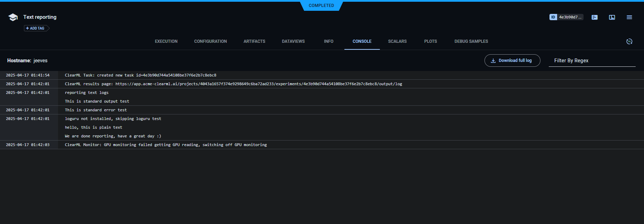Open the Configuration tab

210,41
